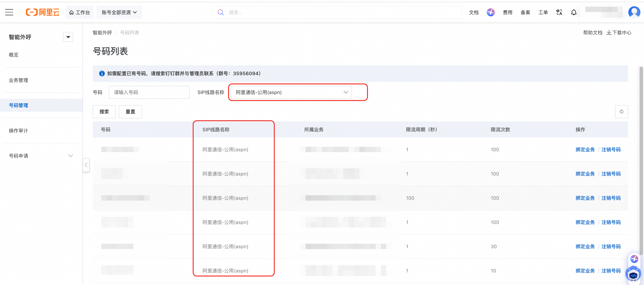Open 操作审计 in the sidebar
644x285 pixels.
tap(19, 130)
